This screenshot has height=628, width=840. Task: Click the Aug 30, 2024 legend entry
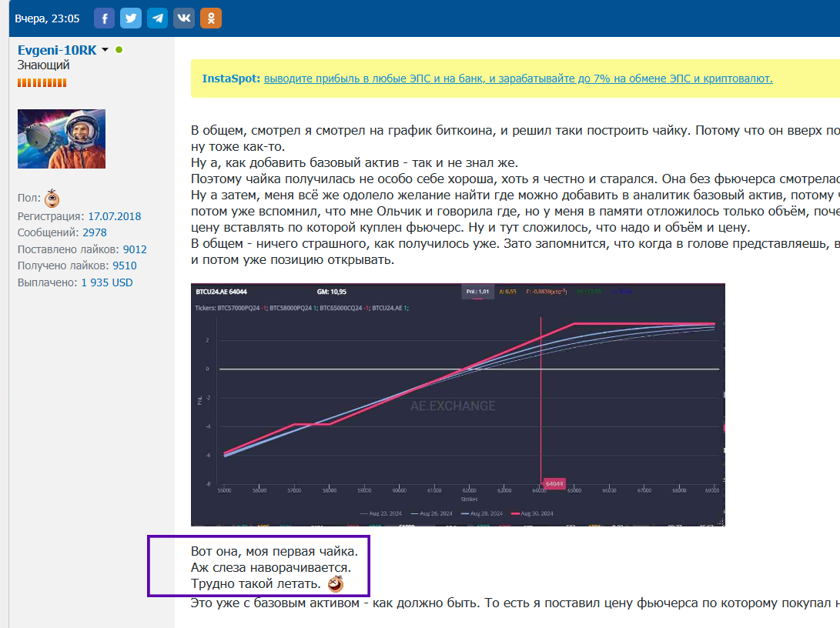click(x=532, y=513)
